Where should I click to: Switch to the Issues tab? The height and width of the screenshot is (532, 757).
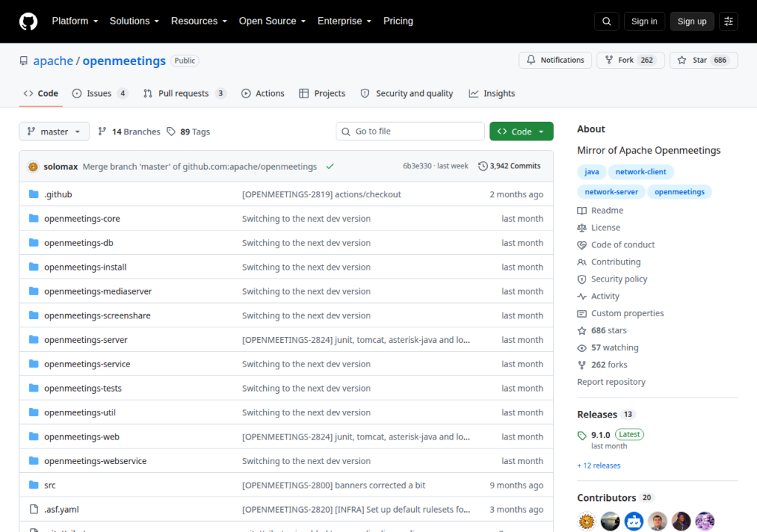point(100,94)
